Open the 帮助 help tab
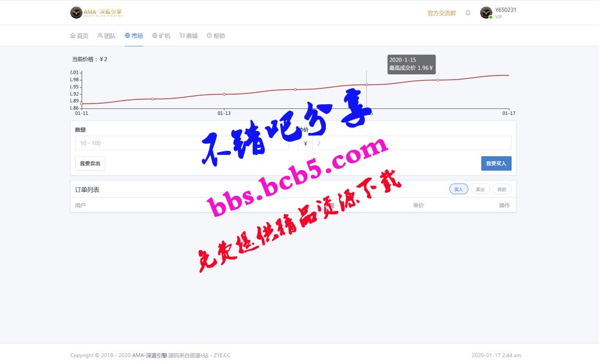Screen dimensions: 599x364 click(x=216, y=36)
